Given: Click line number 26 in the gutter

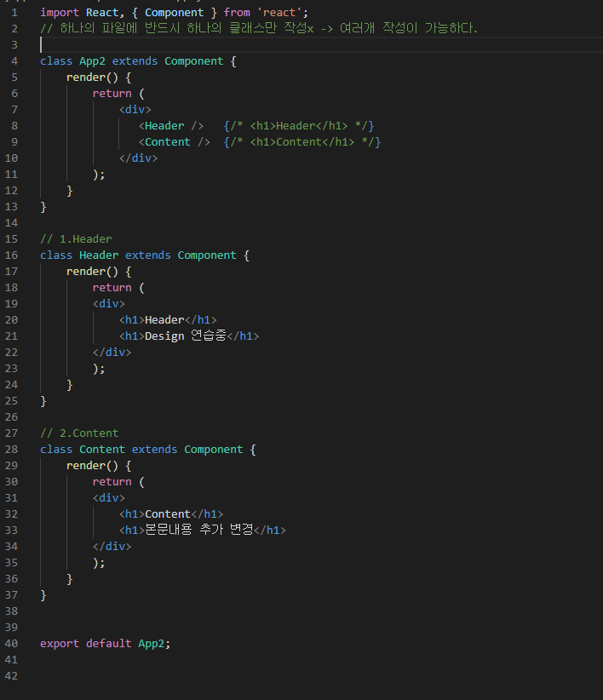Looking at the screenshot, I should (x=12, y=417).
